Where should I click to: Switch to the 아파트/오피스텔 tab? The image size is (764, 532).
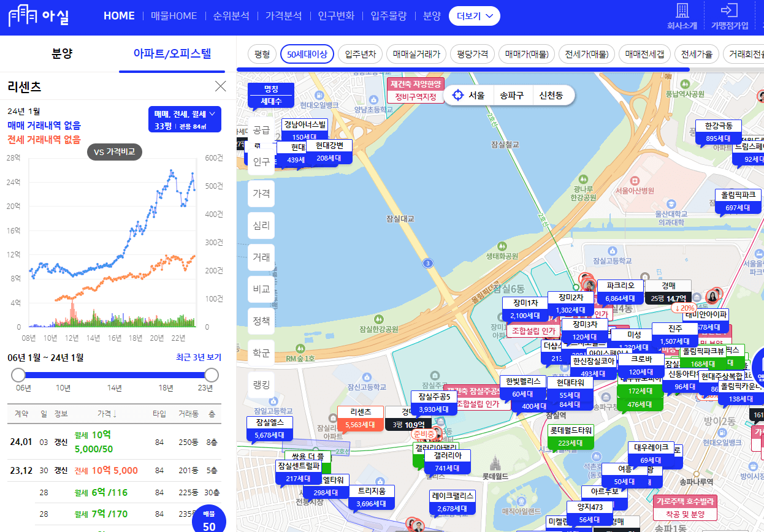tap(172, 54)
